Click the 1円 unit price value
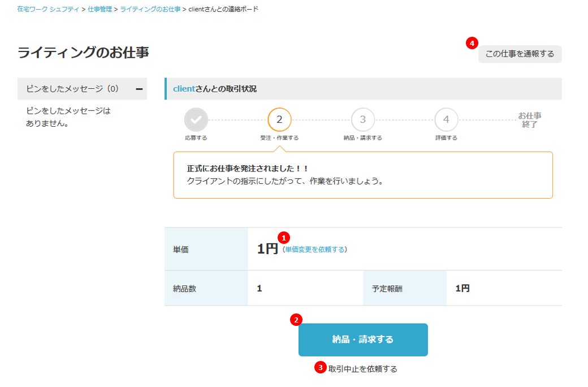Screen dimensions: 588x387 coord(267,249)
